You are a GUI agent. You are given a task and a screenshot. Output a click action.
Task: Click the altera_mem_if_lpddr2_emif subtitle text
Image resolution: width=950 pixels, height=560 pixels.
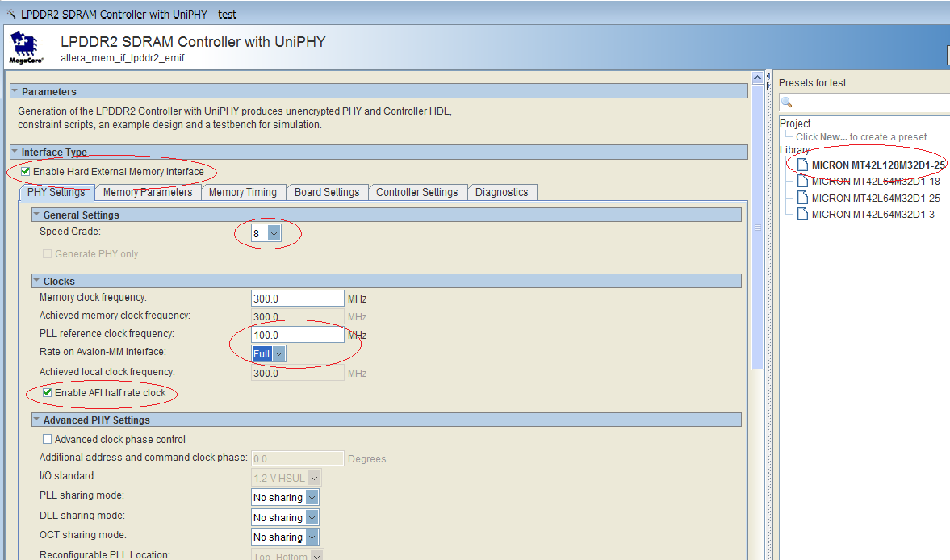point(123,57)
